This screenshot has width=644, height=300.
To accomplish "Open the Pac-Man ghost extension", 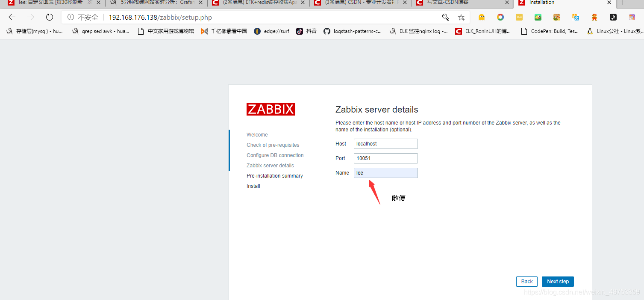I will point(482,17).
